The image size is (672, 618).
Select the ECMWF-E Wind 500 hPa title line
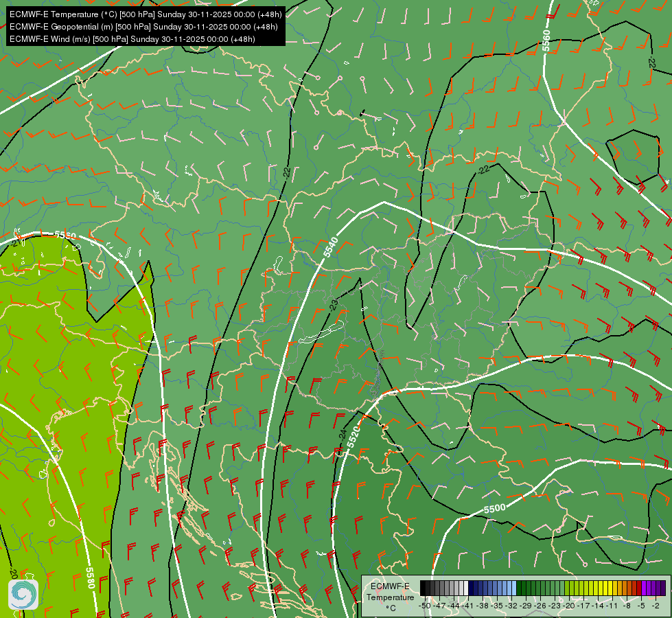click(x=132, y=39)
